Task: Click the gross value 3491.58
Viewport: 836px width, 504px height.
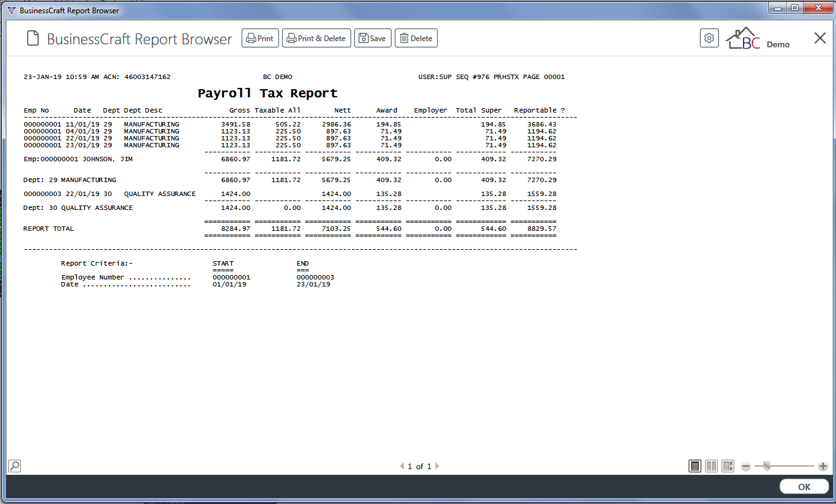Action: click(235, 124)
